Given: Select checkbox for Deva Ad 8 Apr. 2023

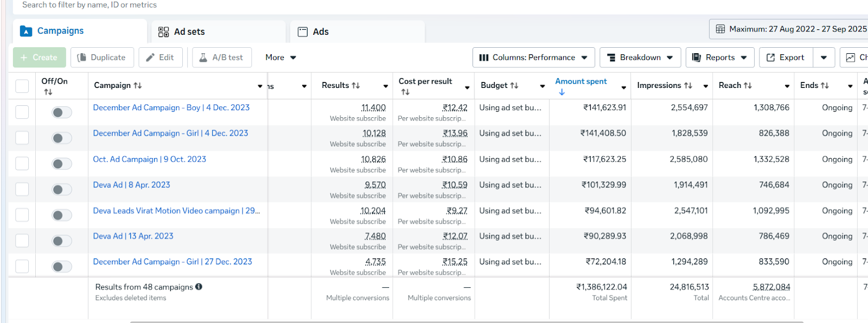Looking at the screenshot, I should (x=22, y=189).
